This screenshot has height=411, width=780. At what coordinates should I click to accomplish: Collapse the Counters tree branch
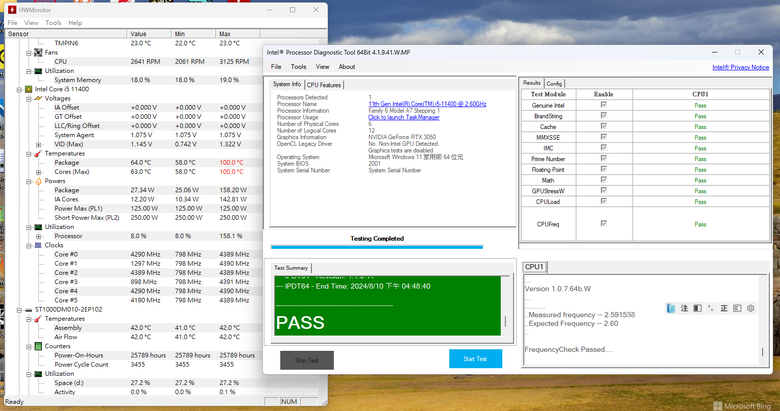pyautogui.click(x=29, y=347)
